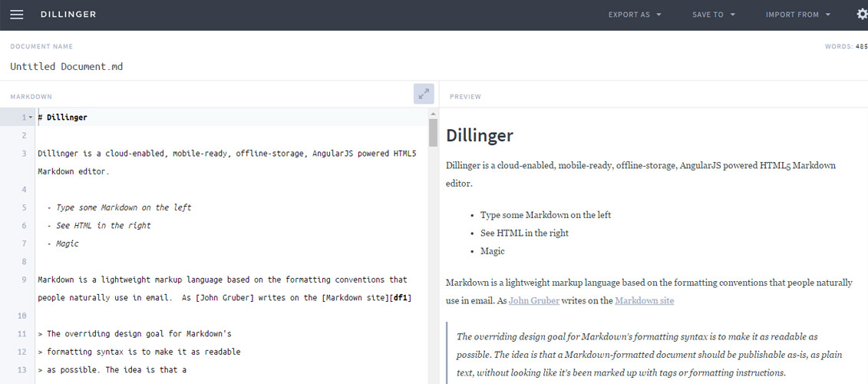Click the '- Magic' line in editor

[63, 243]
